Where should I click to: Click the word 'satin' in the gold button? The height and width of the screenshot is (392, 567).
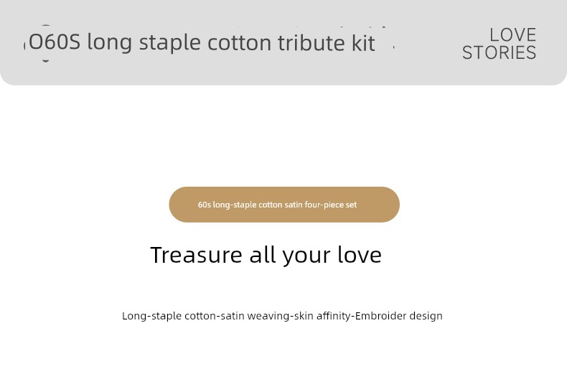point(294,205)
